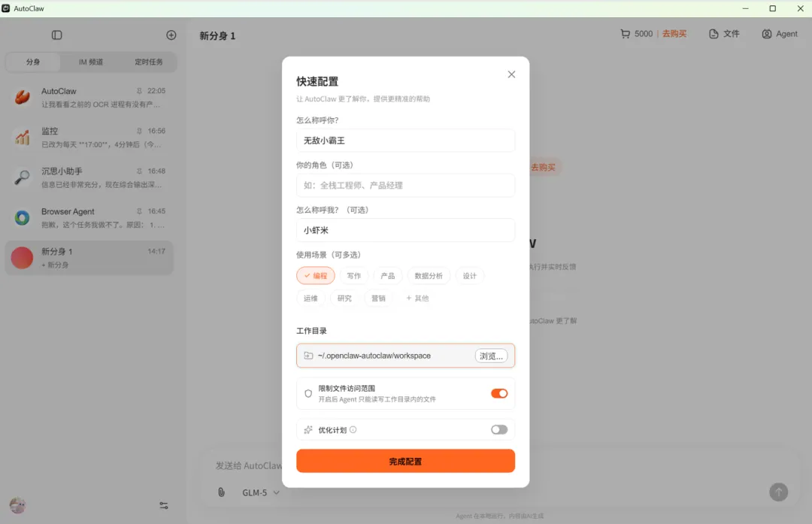Deselect the 编程 scenario chip
Screen dimensions: 812x524
click(x=316, y=276)
